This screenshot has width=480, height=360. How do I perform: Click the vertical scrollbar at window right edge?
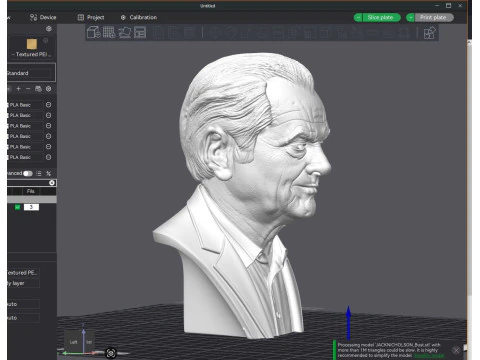469,167
